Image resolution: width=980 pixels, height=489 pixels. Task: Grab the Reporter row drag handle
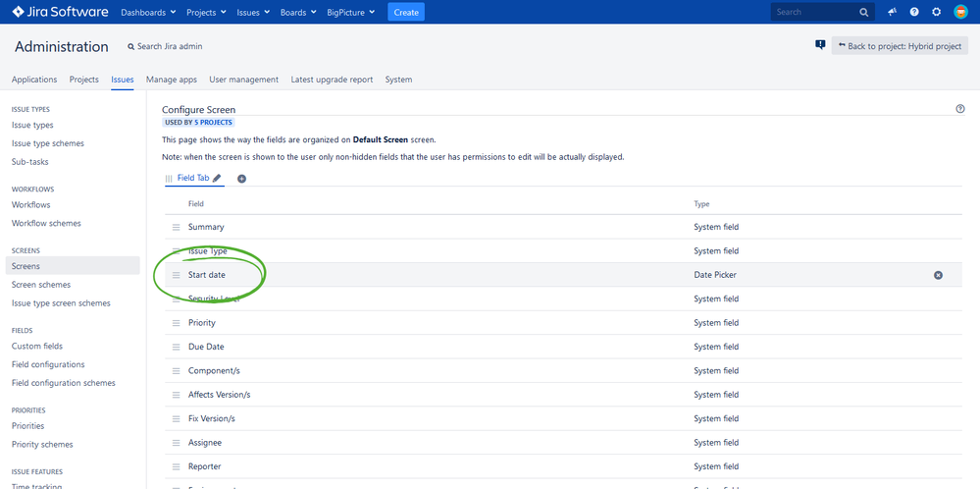click(177, 466)
